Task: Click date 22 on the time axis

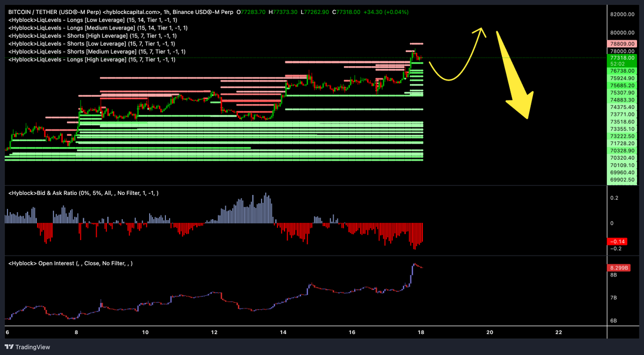Action: 559,332
